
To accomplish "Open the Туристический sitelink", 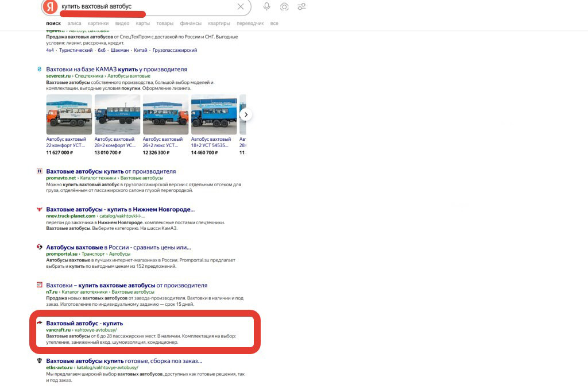I will (x=76, y=50).
